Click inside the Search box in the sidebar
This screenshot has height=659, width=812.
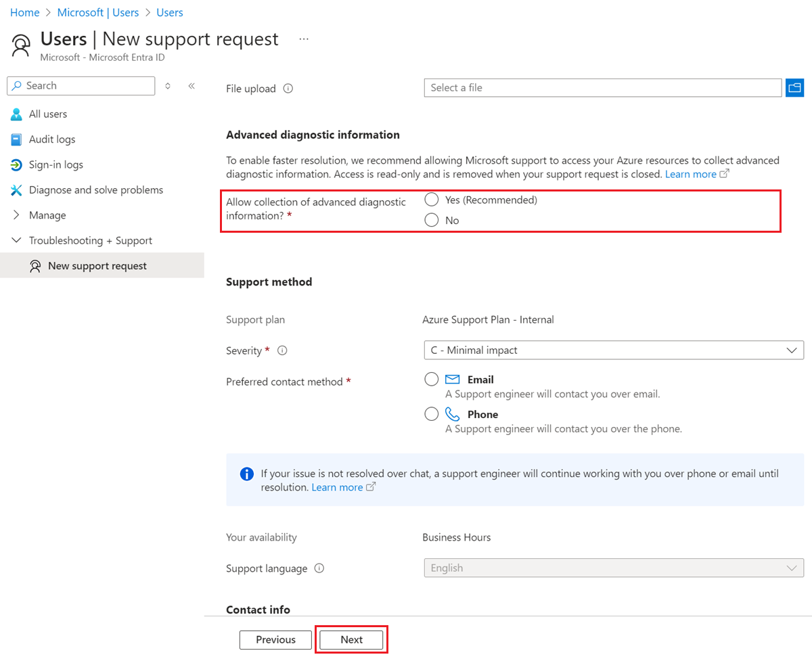click(81, 85)
